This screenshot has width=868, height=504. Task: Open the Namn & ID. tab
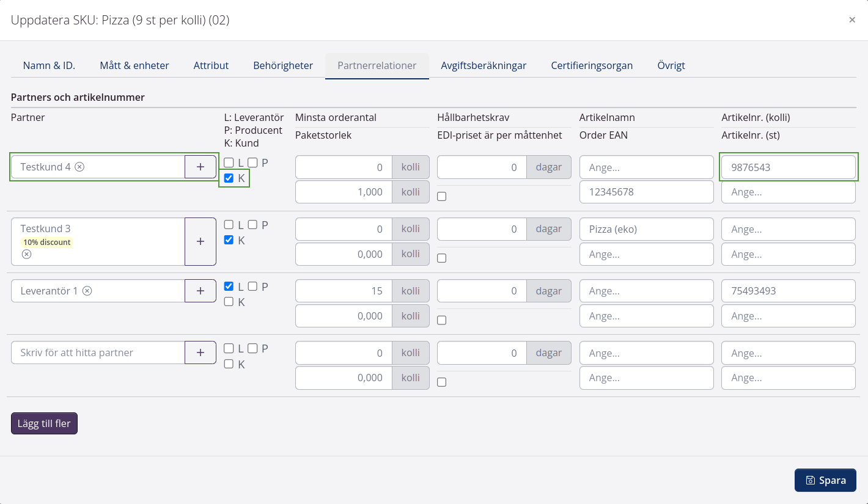[x=49, y=65]
